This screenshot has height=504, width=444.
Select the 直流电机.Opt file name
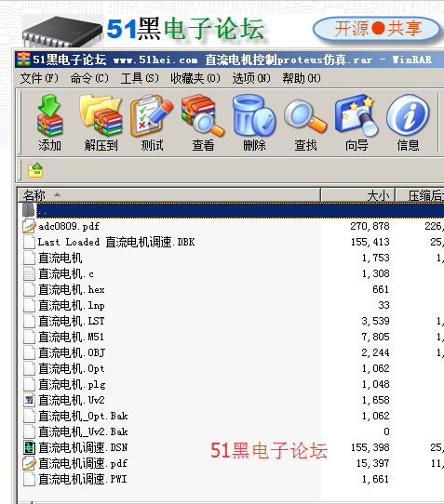point(72,368)
